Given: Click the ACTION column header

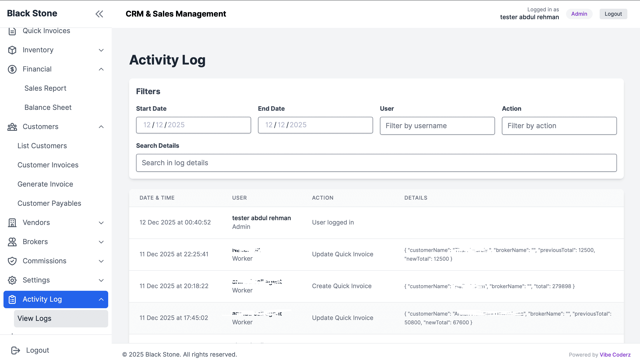Looking at the screenshot, I should [322, 198].
